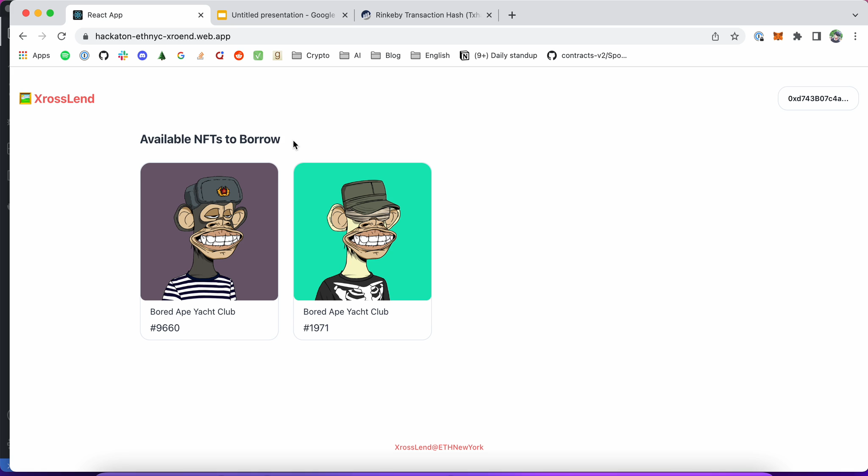Open the 1Password bookmark icon
Viewport: 868px width, 476px height.
click(x=84, y=56)
